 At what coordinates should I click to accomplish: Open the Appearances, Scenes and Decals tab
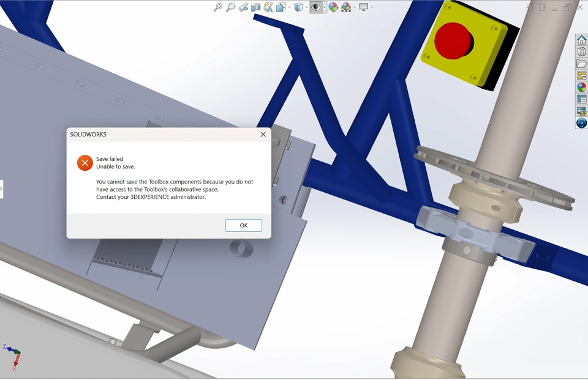pos(582,88)
